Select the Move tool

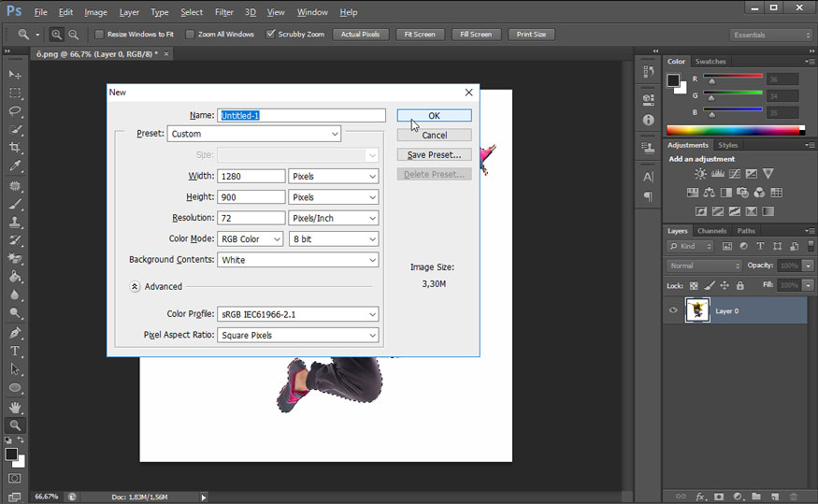(15, 75)
